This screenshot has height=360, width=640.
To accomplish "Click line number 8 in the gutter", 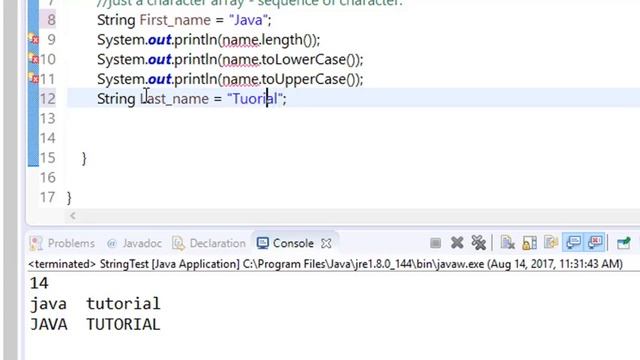I will [x=51, y=20].
